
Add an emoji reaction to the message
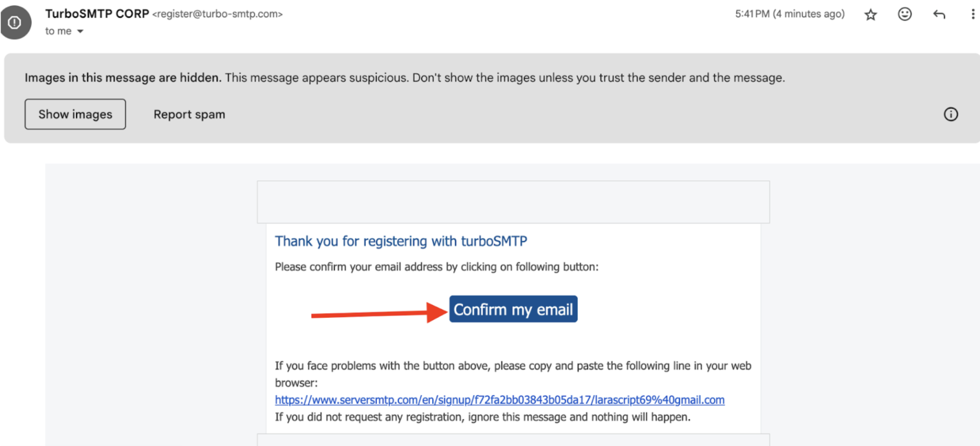pyautogui.click(x=905, y=14)
